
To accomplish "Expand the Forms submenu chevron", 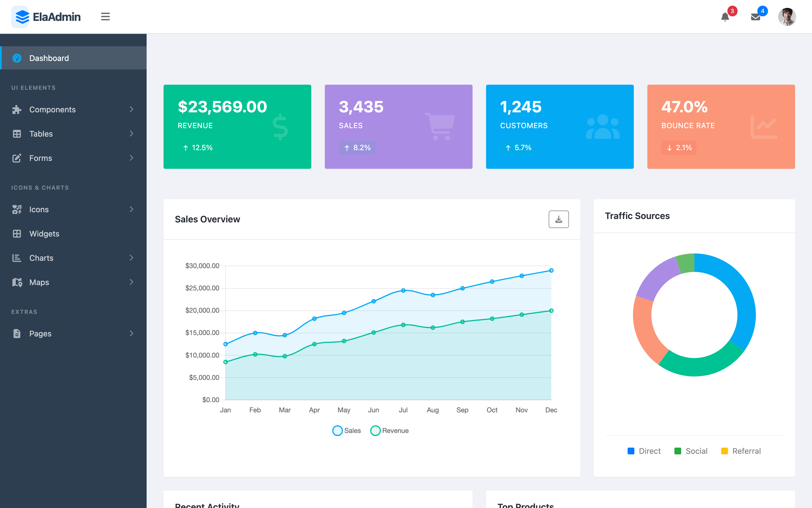I will point(132,157).
